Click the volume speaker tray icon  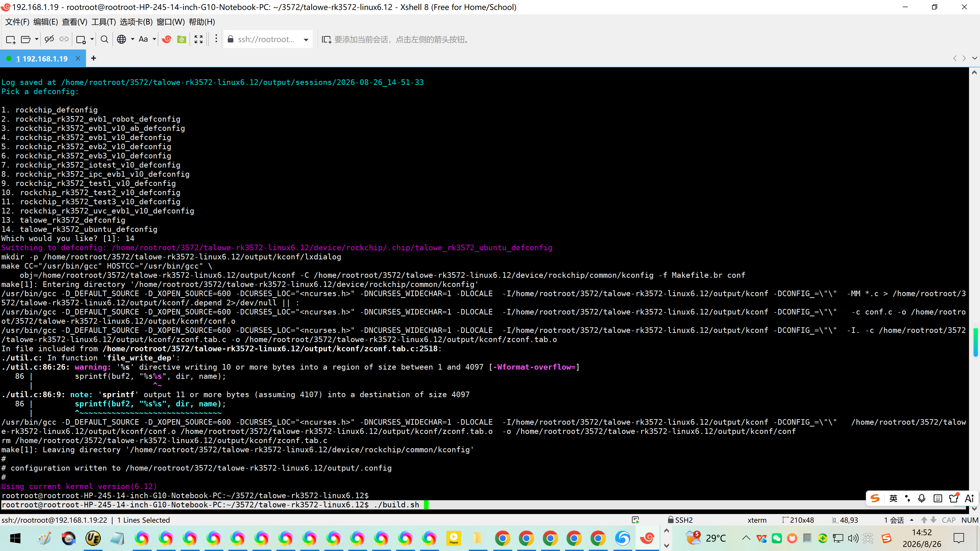point(853,538)
